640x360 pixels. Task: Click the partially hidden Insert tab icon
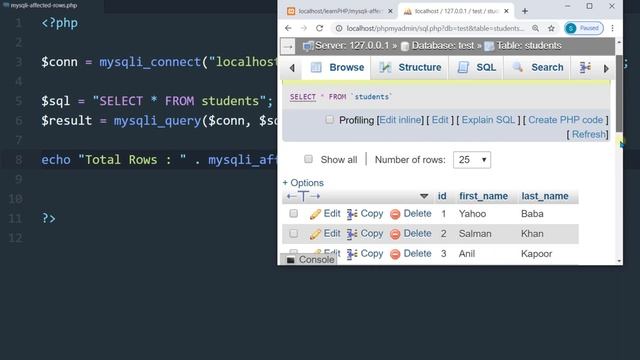coord(585,68)
